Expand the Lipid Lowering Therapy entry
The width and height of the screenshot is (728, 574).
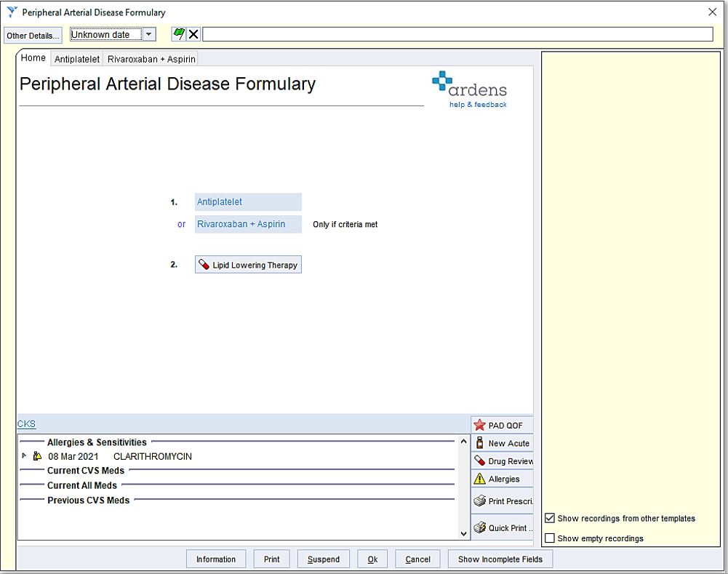247,264
